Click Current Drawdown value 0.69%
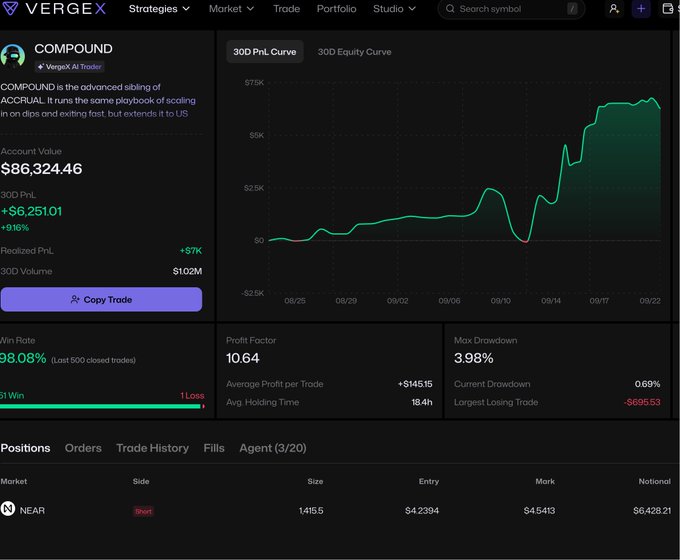The height and width of the screenshot is (560, 680). click(x=647, y=384)
